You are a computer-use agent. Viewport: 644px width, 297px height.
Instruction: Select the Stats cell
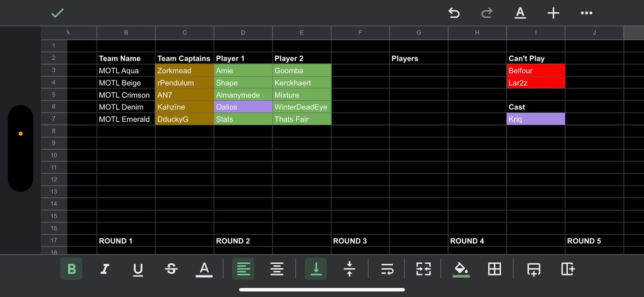(x=243, y=119)
